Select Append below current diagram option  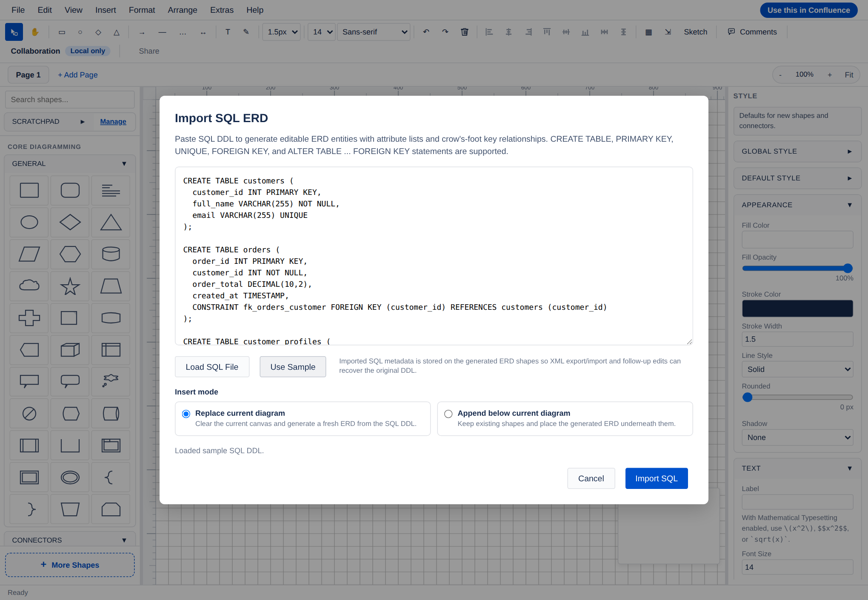[448, 414]
